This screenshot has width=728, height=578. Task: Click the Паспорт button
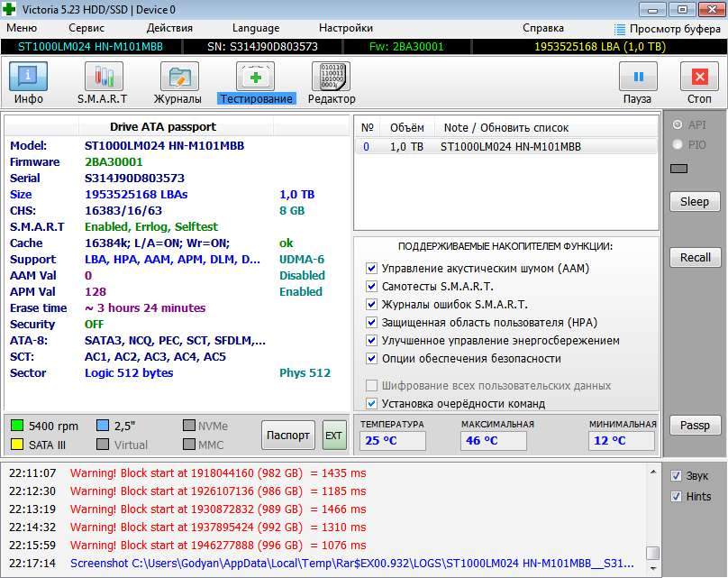coord(288,435)
